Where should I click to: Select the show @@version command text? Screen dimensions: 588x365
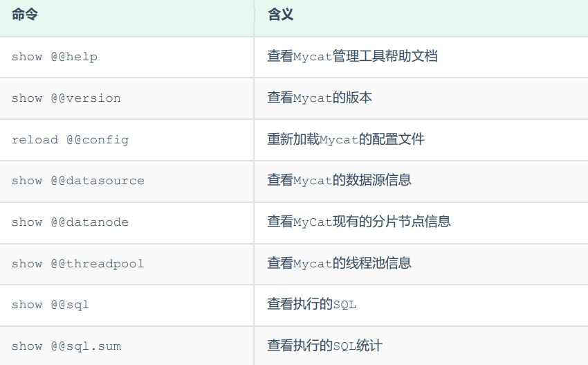[x=66, y=98]
